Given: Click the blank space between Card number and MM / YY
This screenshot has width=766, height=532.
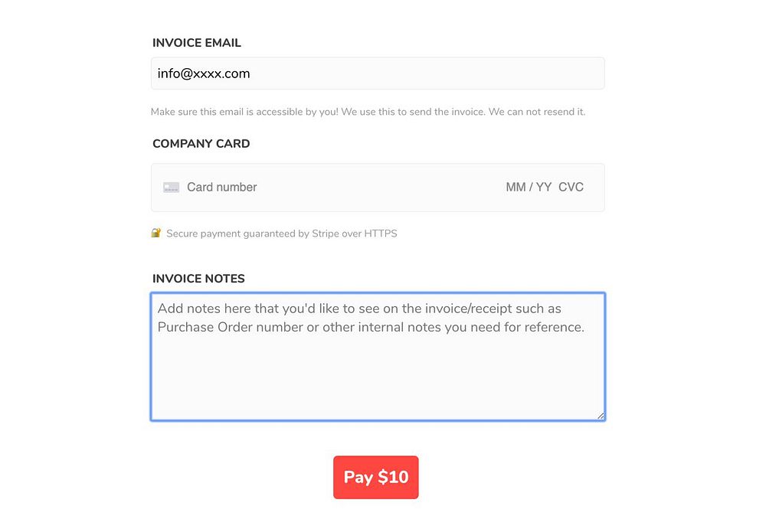Looking at the screenshot, I should pos(383,188).
